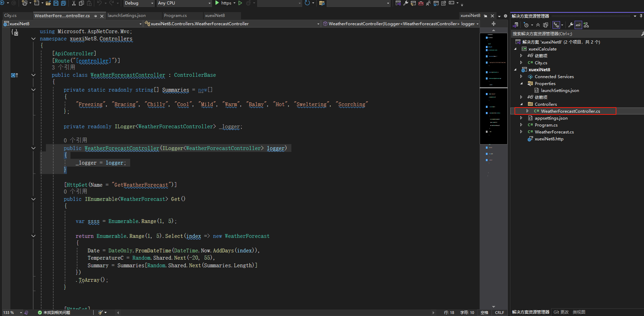Click the search magnifier in Solution Explorer search box
This screenshot has height=316, width=644.
tap(642, 34)
